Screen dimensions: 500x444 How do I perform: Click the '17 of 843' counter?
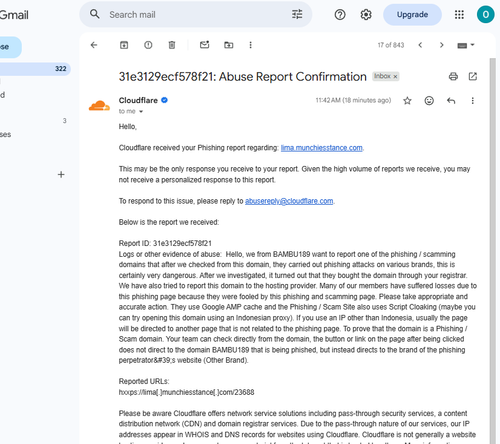[391, 45]
